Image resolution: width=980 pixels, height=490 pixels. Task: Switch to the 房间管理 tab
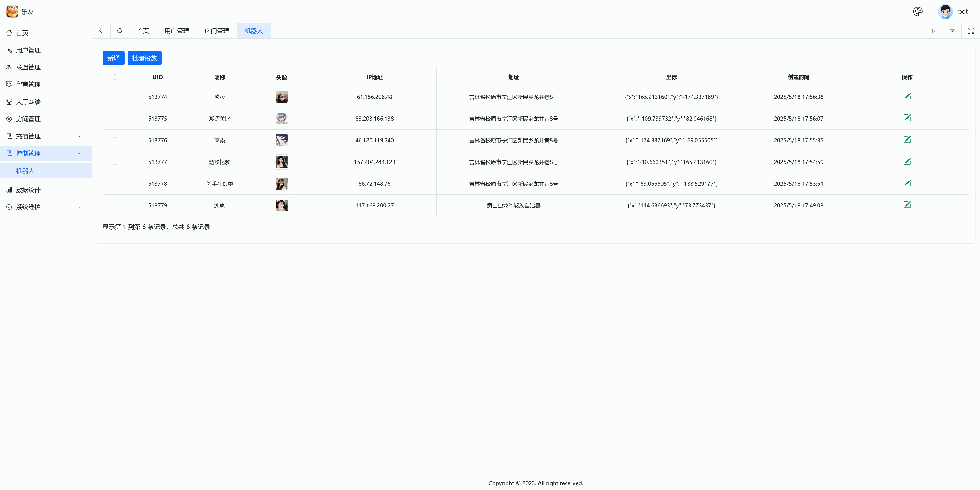216,31
